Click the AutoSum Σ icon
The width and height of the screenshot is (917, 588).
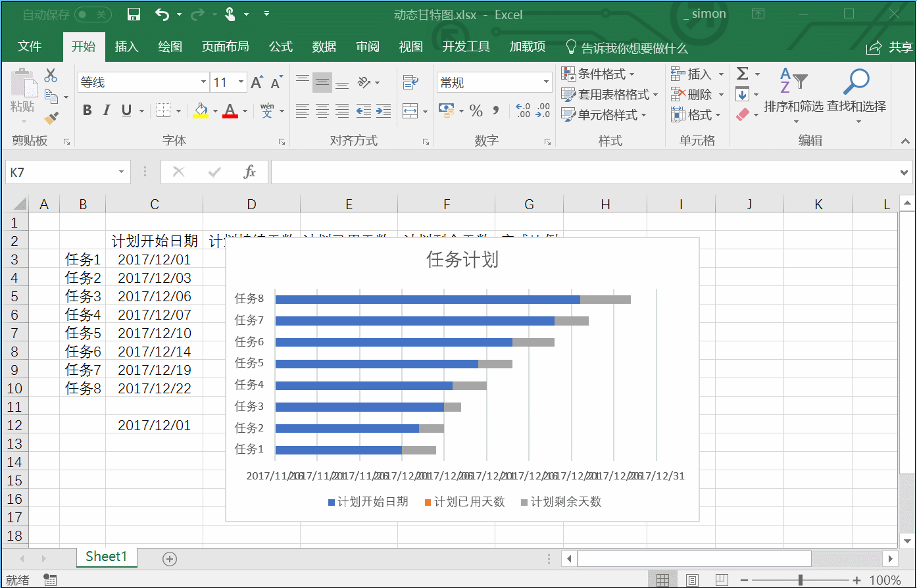click(743, 73)
